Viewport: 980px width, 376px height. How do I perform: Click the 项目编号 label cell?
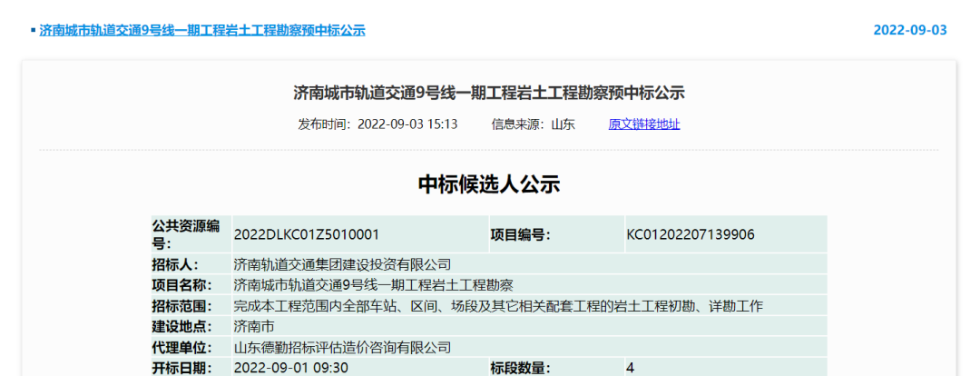point(557,234)
